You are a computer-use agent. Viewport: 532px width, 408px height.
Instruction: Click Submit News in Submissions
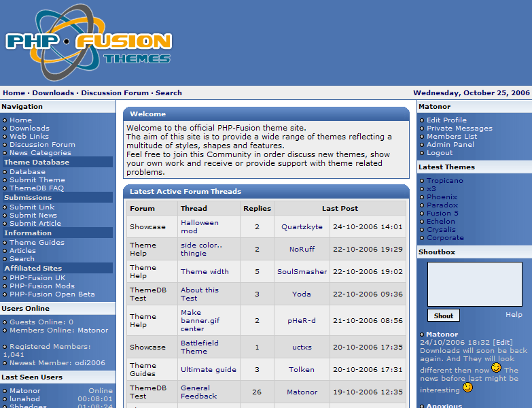pos(33,215)
